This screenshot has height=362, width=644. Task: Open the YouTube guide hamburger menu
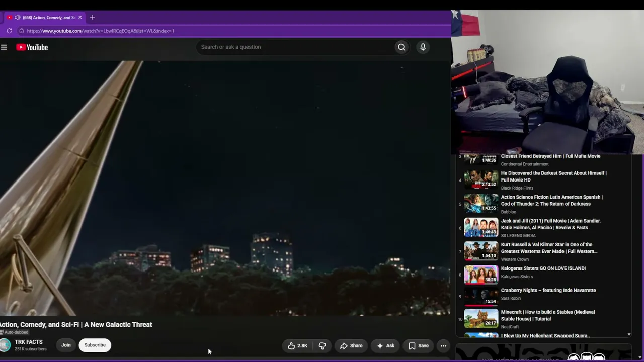[x=4, y=47]
